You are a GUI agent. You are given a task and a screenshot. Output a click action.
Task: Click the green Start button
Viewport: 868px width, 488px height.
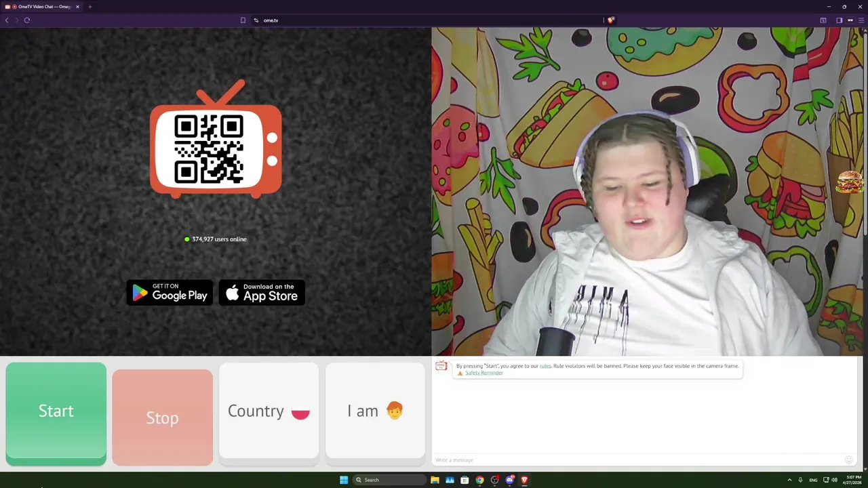[56, 413]
